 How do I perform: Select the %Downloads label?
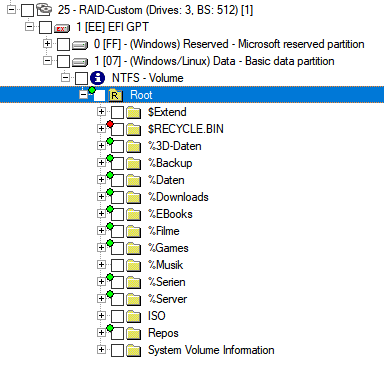[x=178, y=197]
